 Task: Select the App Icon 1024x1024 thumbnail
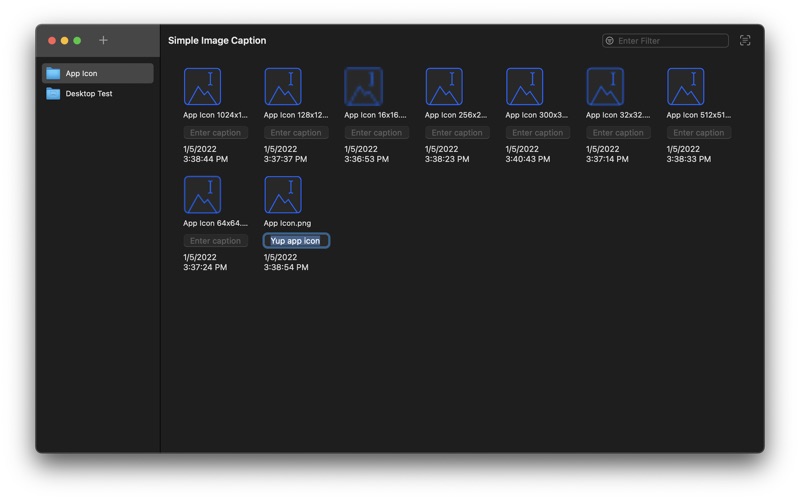pos(202,87)
